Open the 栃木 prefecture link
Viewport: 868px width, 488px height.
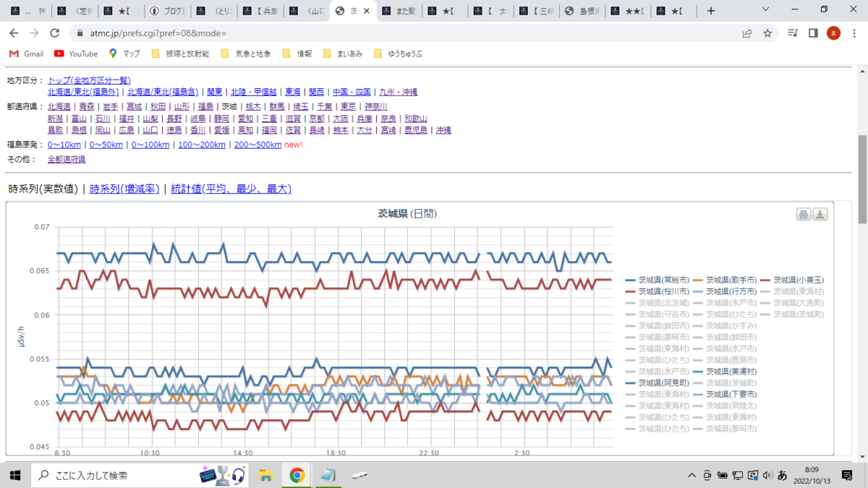pos(253,106)
